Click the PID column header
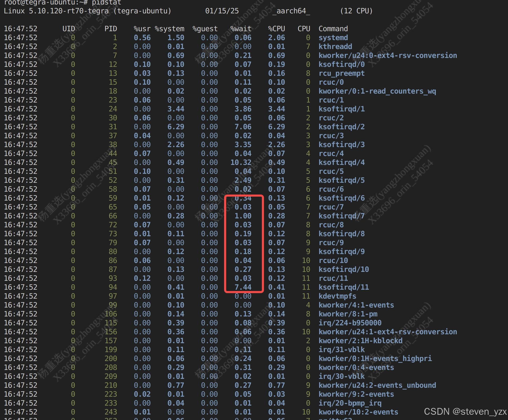This screenshot has height=420, width=508. pos(110,29)
